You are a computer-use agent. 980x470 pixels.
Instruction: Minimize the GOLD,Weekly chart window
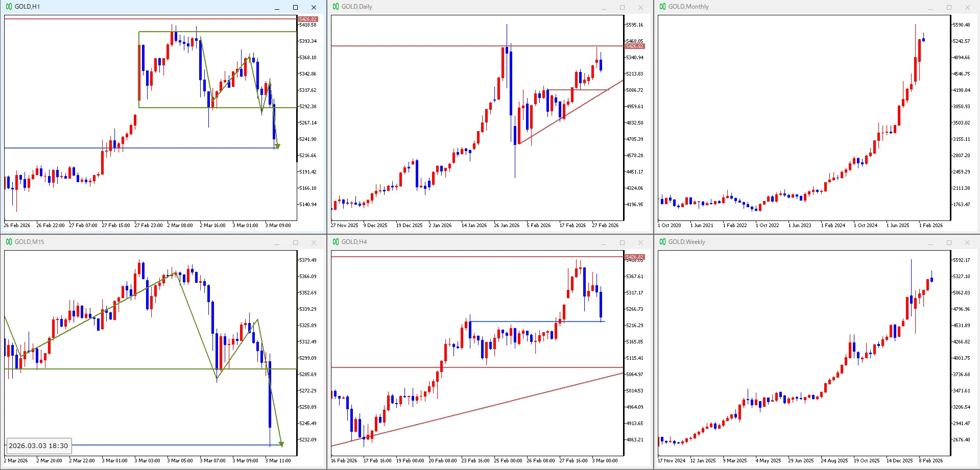point(930,242)
